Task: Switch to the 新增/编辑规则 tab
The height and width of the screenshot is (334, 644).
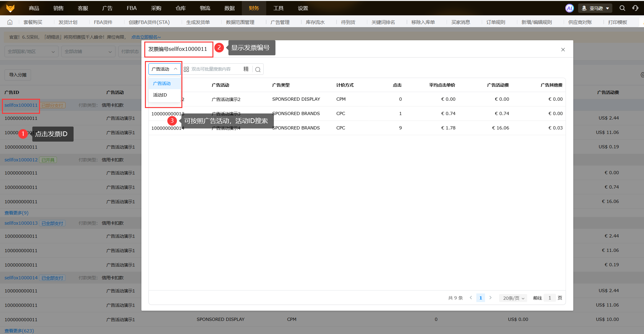Action: 537,22
